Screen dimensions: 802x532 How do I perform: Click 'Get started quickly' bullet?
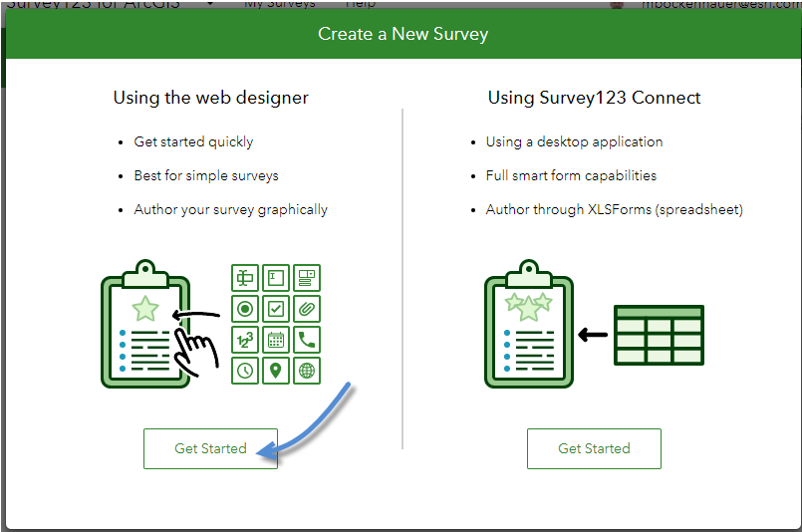point(193,141)
